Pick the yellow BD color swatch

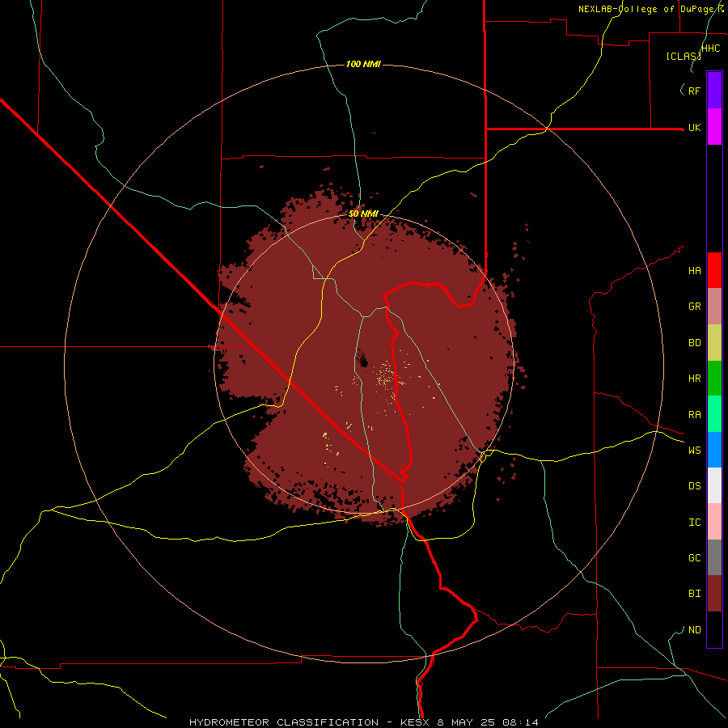[714, 343]
